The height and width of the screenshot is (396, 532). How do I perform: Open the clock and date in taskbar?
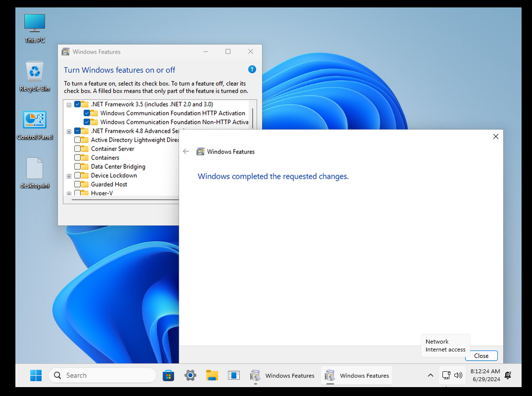[485, 375]
